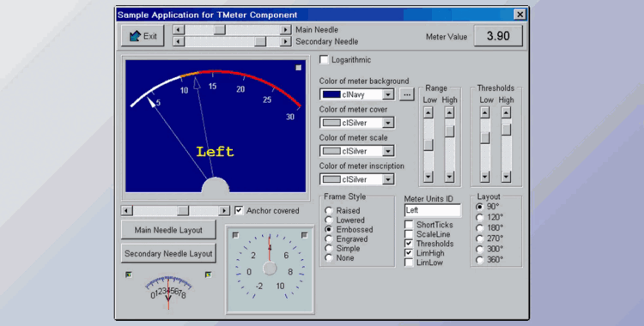Click the Thresholds Low slider thumb

coord(485,138)
